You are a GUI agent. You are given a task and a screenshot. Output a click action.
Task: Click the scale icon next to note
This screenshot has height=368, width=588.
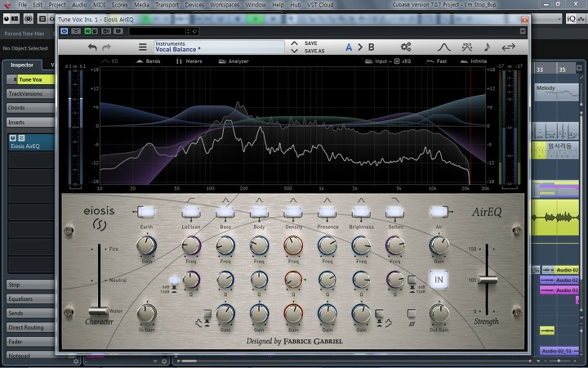467,47
